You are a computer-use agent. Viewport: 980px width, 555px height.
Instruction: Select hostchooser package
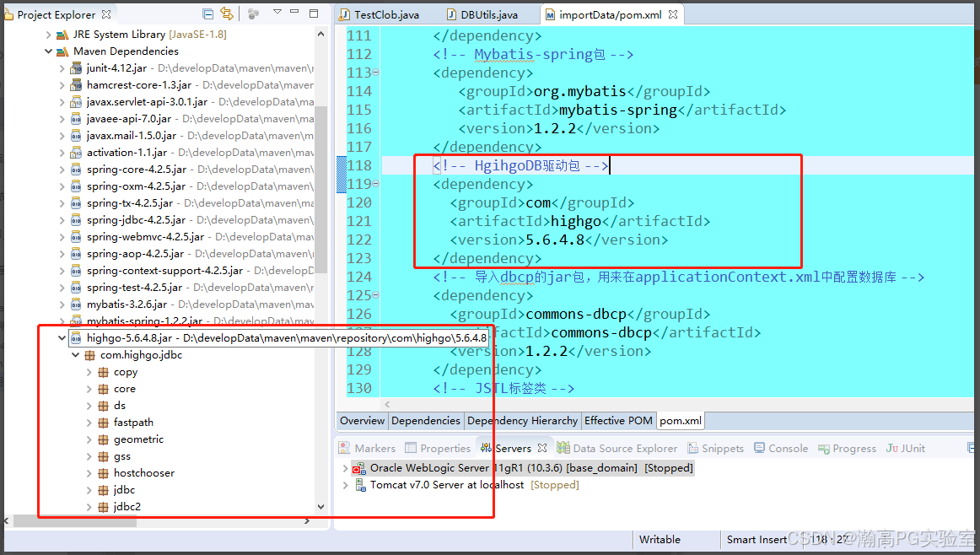[143, 473]
